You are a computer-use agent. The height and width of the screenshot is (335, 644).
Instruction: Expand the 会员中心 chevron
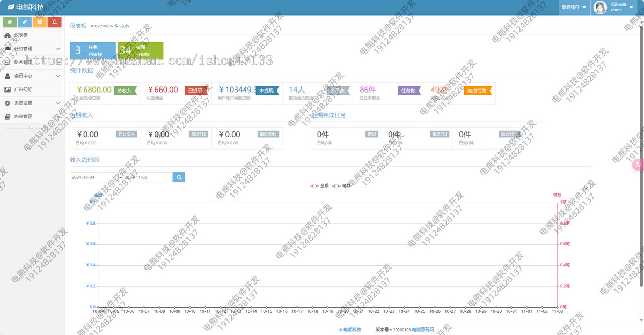(x=58, y=76)
